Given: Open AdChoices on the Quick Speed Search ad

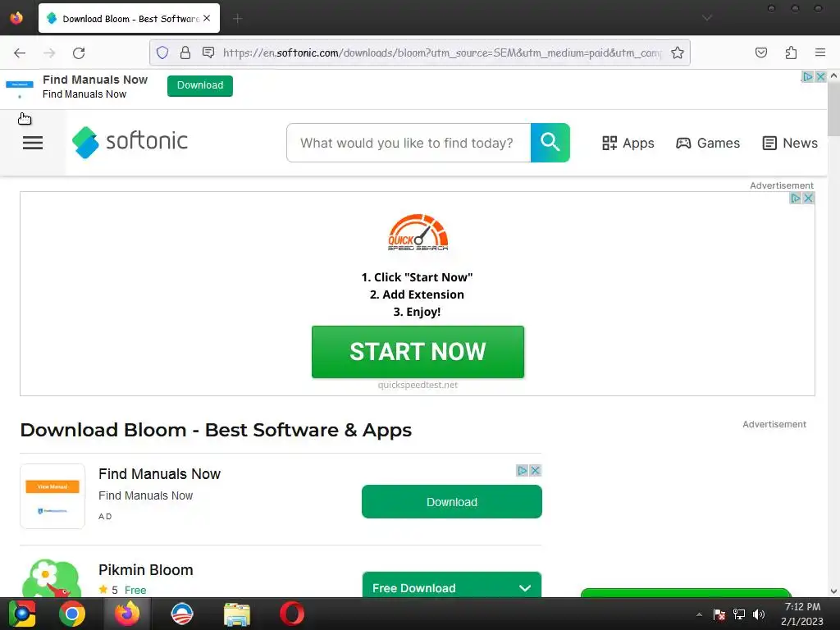Looking at the screenshot, I should point(796,199).
